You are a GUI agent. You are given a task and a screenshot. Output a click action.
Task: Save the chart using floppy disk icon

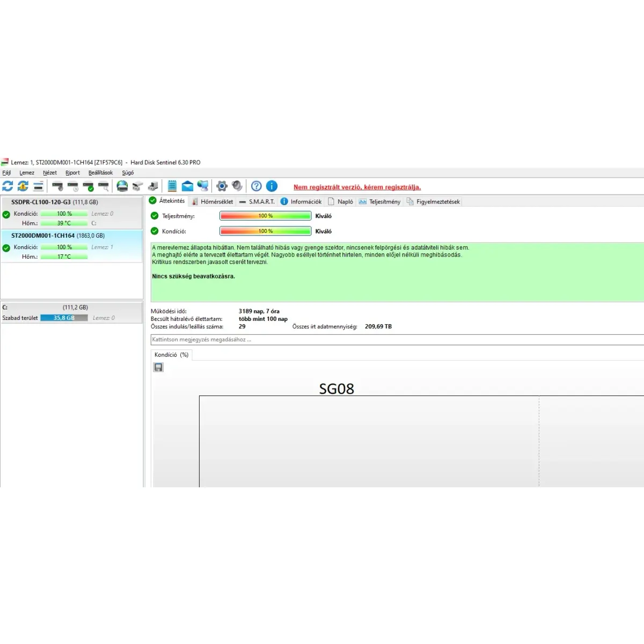tap(158, 367)
